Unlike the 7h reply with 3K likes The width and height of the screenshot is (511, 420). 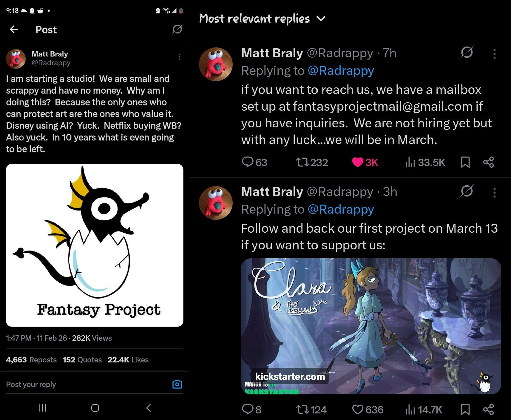pyautogui.click(x=365, y=162)
